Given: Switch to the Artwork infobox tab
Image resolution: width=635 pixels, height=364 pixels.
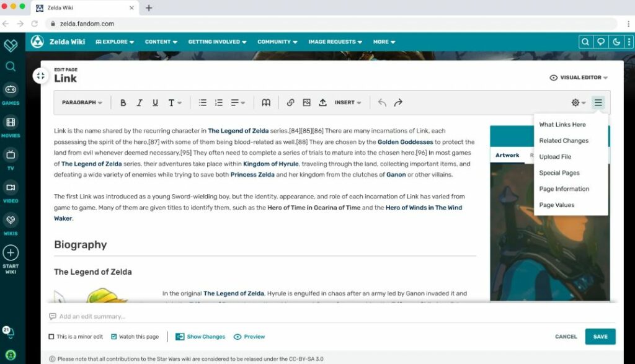Looking at the screenshot, I should click(x=507, y=156).
